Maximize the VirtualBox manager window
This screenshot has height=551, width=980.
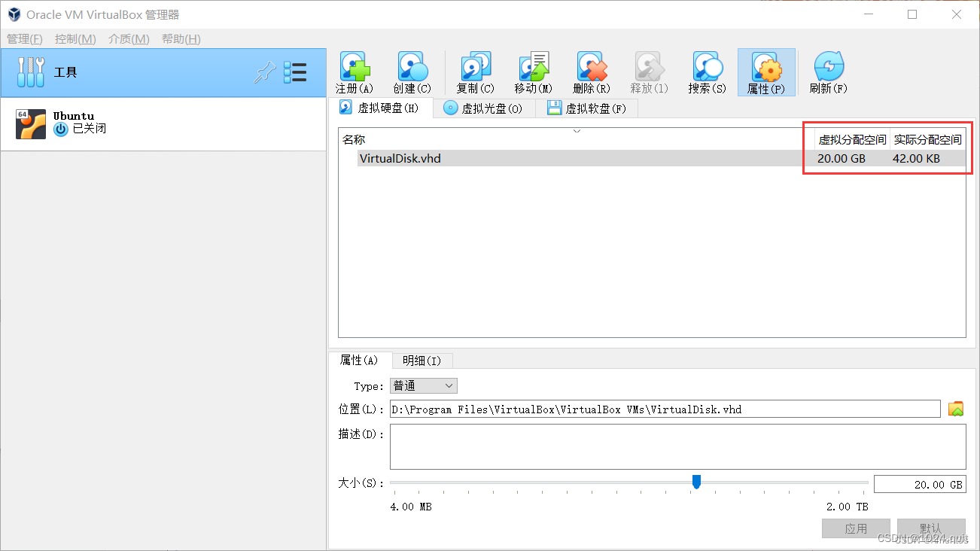[912, 14]
